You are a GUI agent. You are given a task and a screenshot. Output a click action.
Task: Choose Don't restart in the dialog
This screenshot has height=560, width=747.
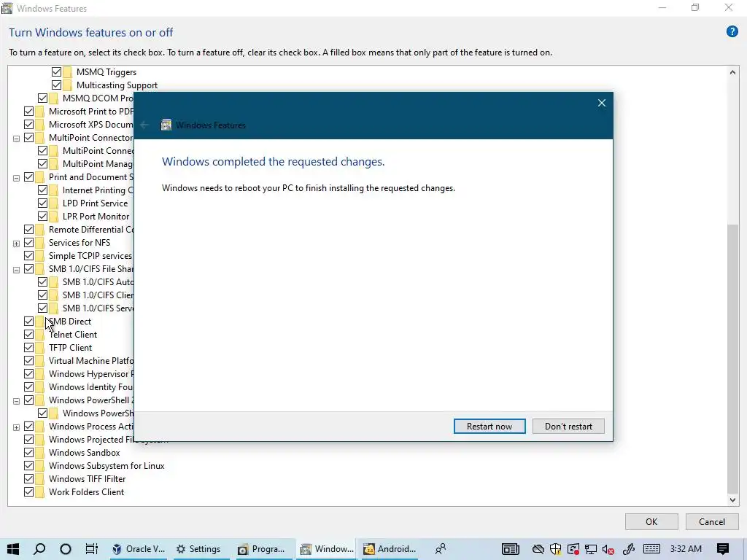pos(568,426)
